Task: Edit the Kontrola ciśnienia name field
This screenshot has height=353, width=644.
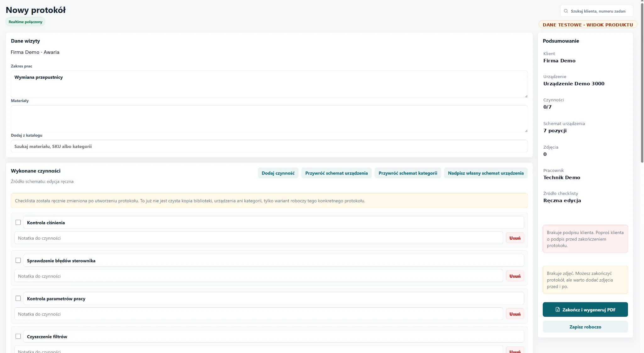Action: click(x=274, y=223)
